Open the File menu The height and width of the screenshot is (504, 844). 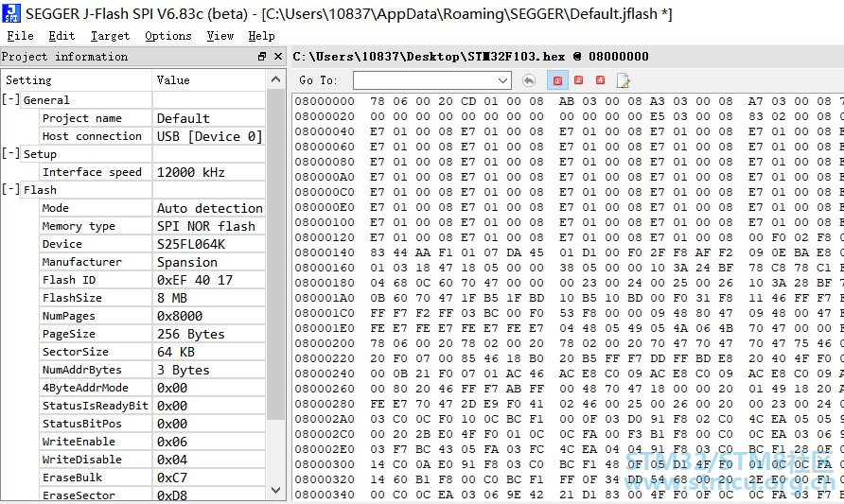20,36
